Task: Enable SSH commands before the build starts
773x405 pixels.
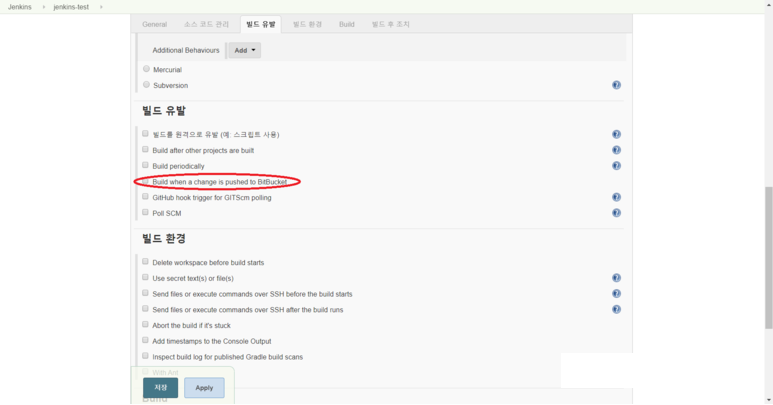Action: point(145,293)
